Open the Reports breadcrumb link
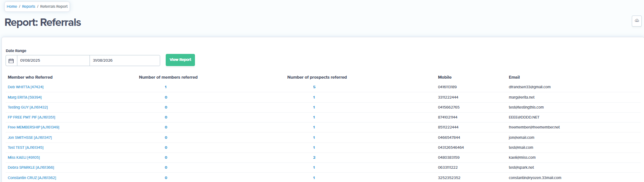 click(28, 7)
